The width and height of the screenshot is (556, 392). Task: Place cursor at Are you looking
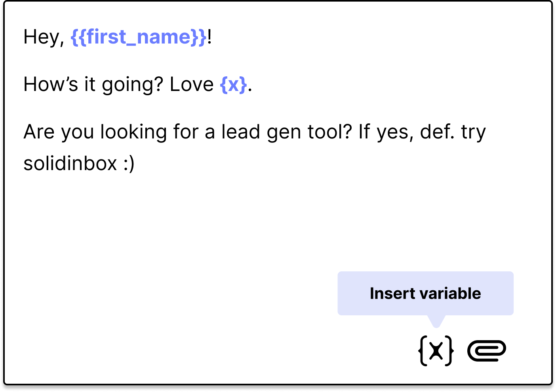[94, 132]
